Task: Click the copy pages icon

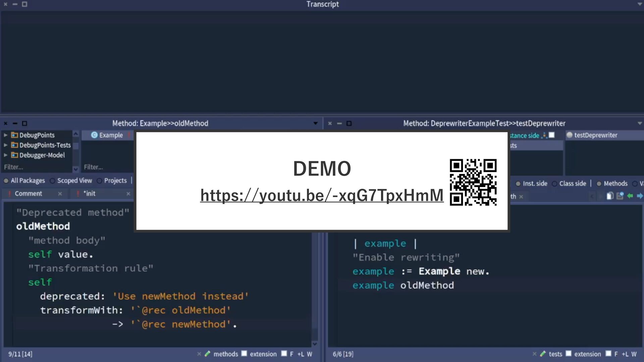Action: [610, 196]
